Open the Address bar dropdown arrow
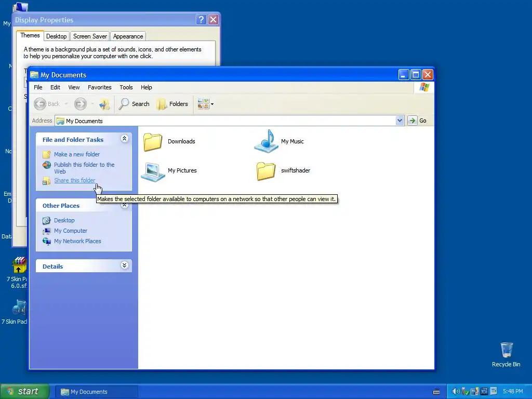The image size is (532, 399). coord(400,121)
